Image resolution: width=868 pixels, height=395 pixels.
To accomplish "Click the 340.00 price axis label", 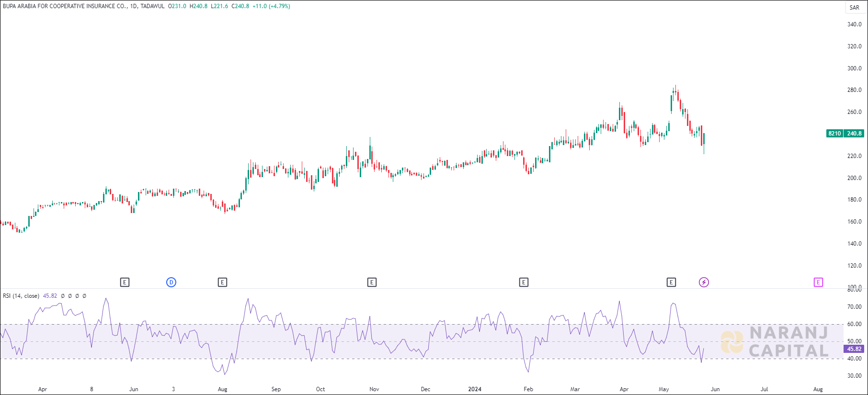I will pos(854,24).
